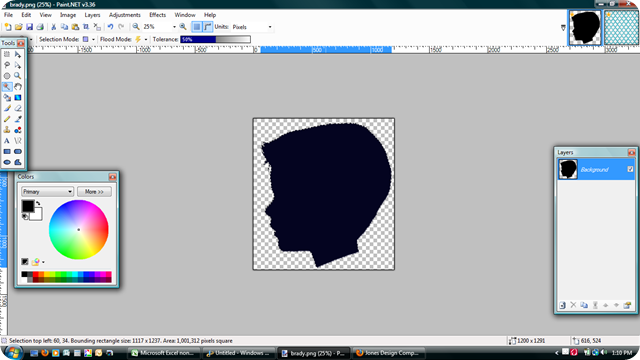Click the Crop to Selection icon

coord(86,27)
